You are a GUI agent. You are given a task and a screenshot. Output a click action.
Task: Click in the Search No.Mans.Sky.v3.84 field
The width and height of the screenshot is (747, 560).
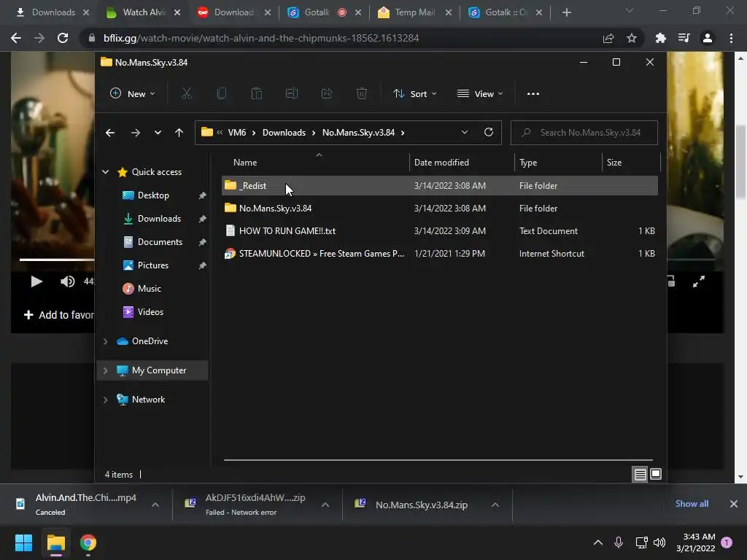tap(584, 133)
